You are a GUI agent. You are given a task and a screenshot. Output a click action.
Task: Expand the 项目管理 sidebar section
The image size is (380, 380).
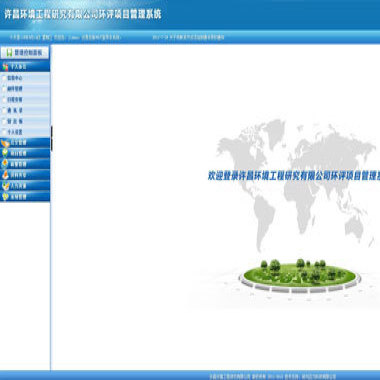pos(25,153)
